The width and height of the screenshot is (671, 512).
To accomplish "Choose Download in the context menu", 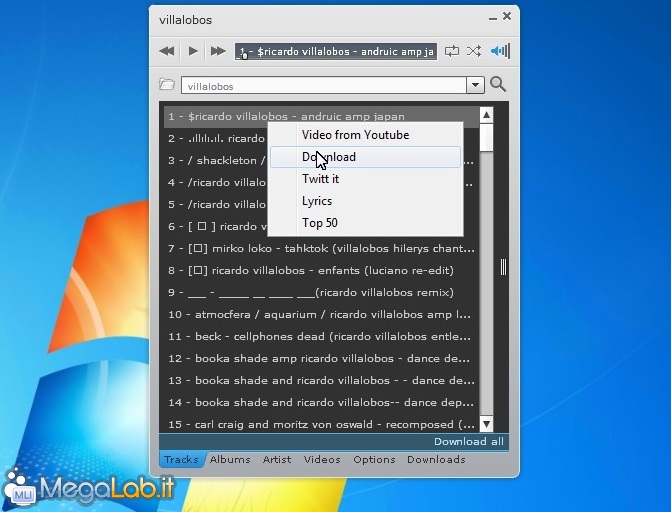I will 365,157.
